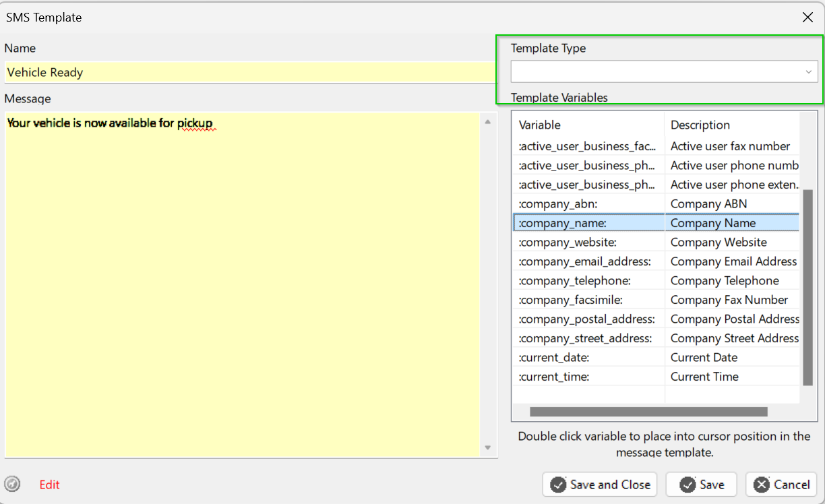Viewport: 825px width, 504px height.
Task: Click in the Name input field
Action: click(249, 72)
